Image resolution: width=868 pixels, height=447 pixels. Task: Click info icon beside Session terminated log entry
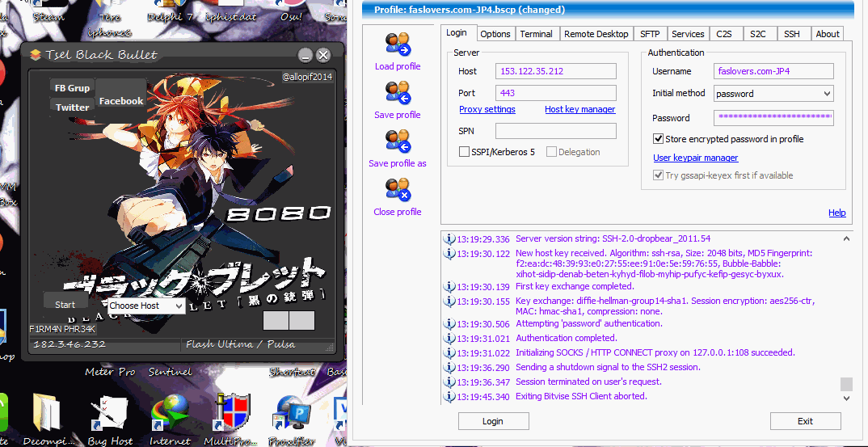coord(449,382)
